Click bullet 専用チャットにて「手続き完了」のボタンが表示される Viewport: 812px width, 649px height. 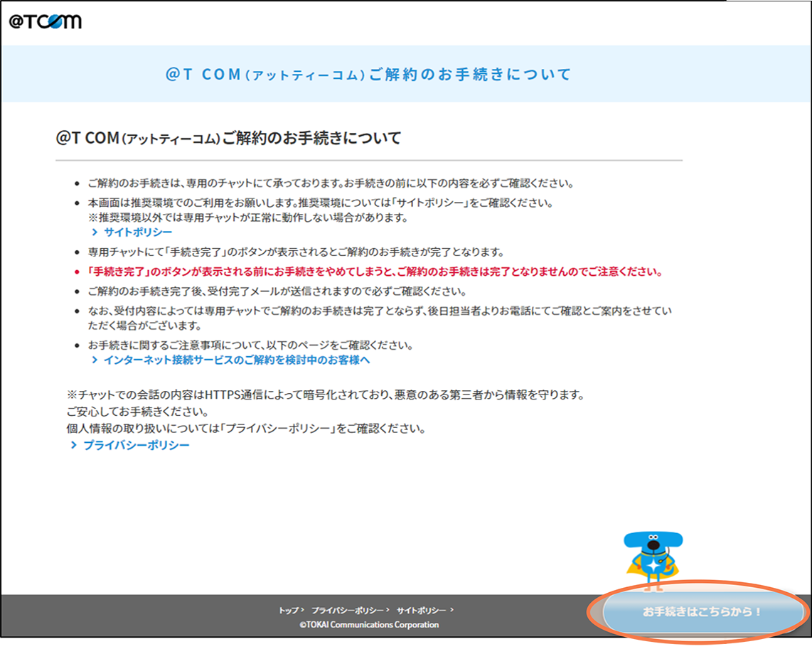point(296,252)
